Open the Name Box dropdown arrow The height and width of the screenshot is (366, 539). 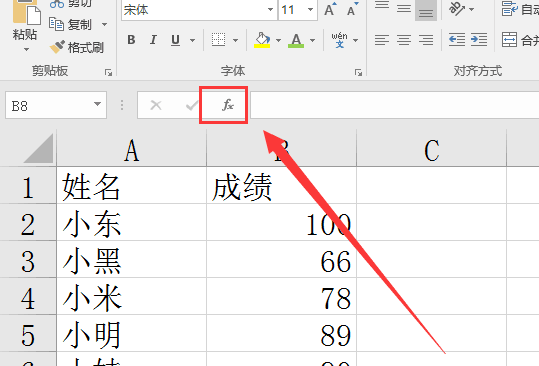click(x=98, y=104)
